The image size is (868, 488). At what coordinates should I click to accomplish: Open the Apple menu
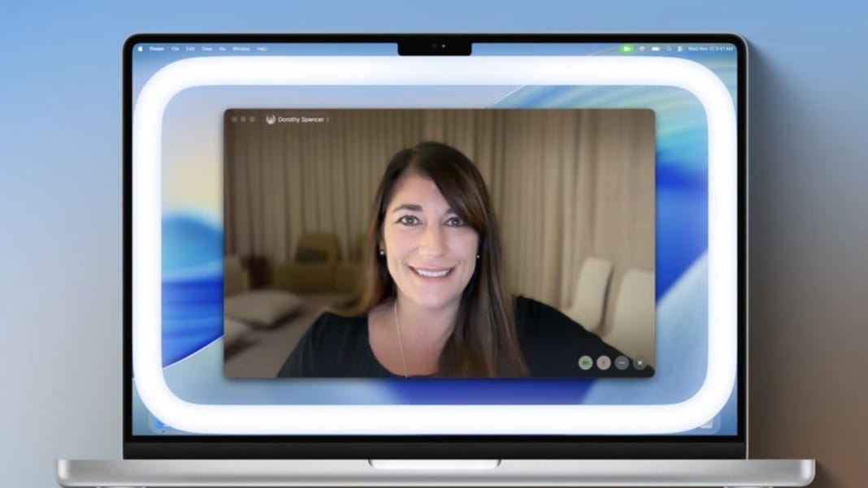[x=140, y=48]
